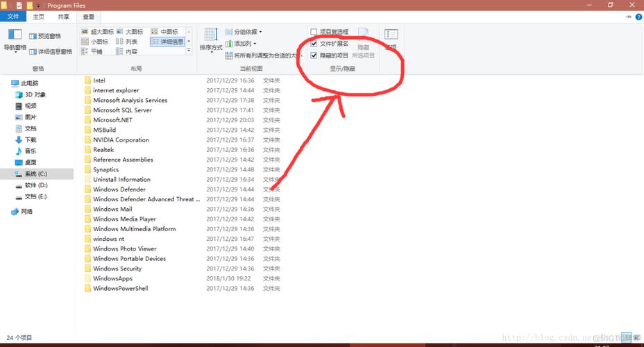Screen dimensions: 644x347
Task: Open Downloads (下载) in sidebar
Action: tap(26, 139)
